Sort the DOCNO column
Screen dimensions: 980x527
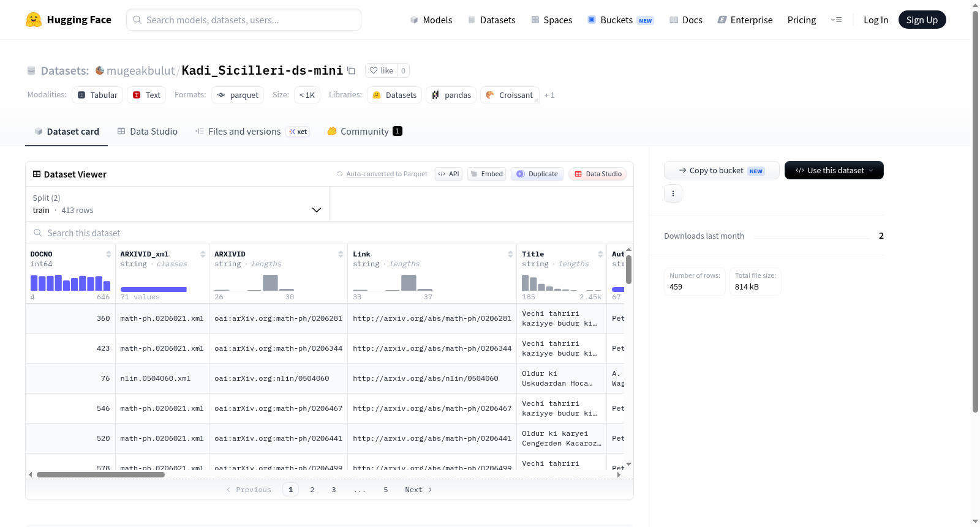tap(108, 254)
